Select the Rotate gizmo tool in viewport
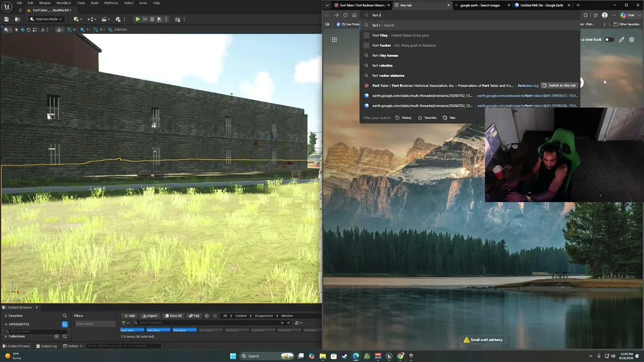The height and width of the screenshot is (362, 644). pyautogui.click(x=29, y=30)
